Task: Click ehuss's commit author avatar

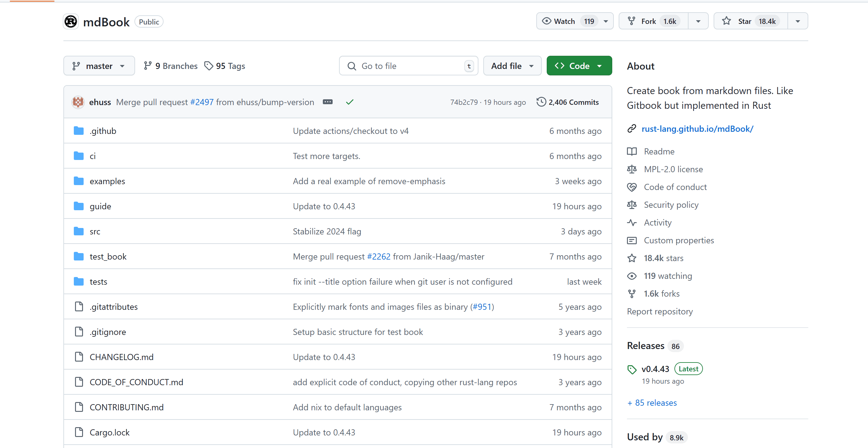Action: pos(78,102)
